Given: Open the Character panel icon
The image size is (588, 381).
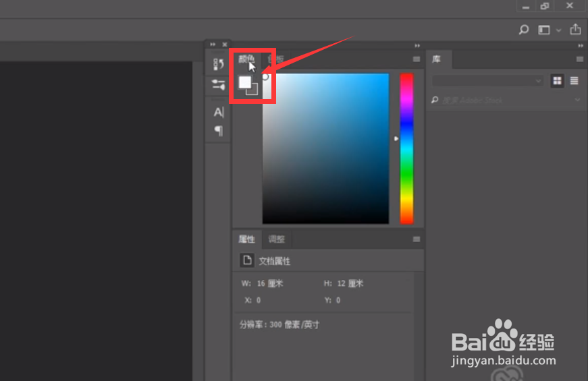Looking at the screenshot, I should (218, 112).
